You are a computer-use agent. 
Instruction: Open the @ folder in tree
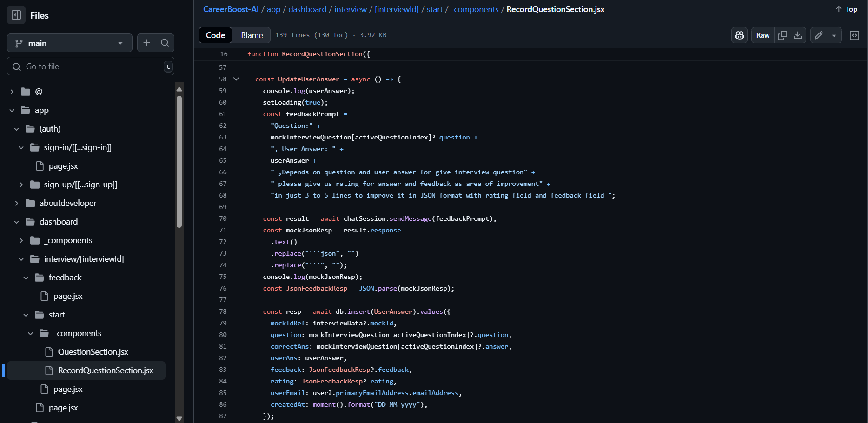point(39,92)
